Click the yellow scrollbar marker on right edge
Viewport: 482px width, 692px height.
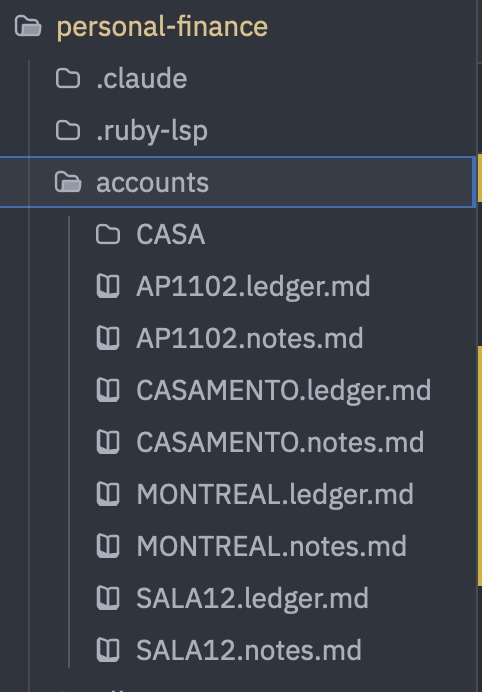[480, 466]
